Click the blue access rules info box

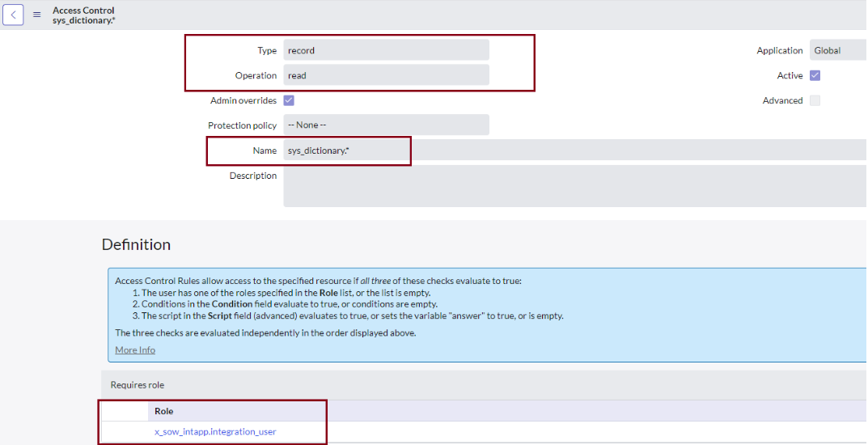point(487,315)
